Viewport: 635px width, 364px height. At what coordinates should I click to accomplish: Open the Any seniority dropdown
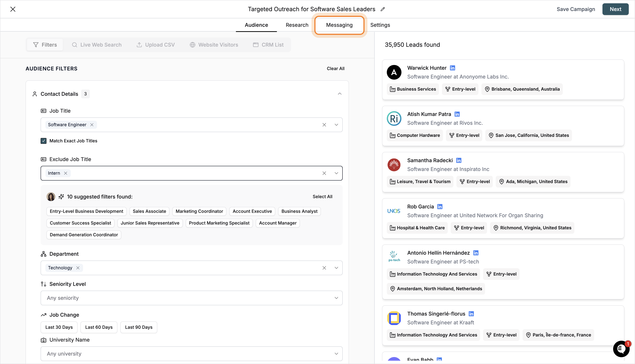pyautogui.click(x=336, y=298)
